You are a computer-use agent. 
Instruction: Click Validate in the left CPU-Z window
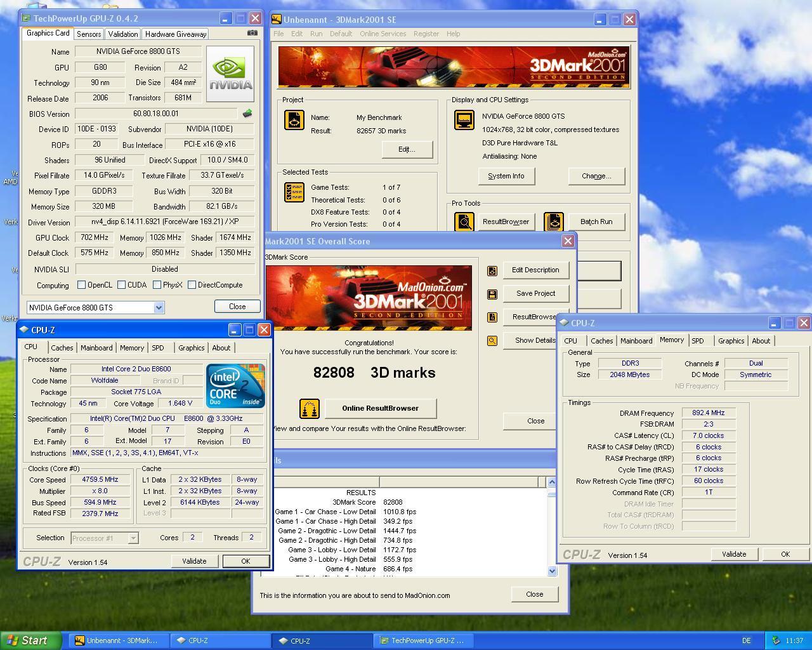(x=194, y=561)
